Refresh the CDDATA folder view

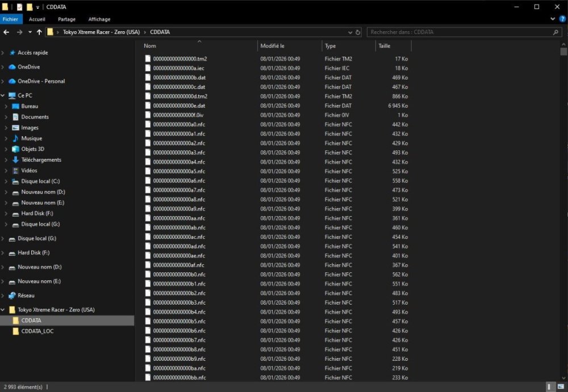pyautogui.click(x=358, y=32)
